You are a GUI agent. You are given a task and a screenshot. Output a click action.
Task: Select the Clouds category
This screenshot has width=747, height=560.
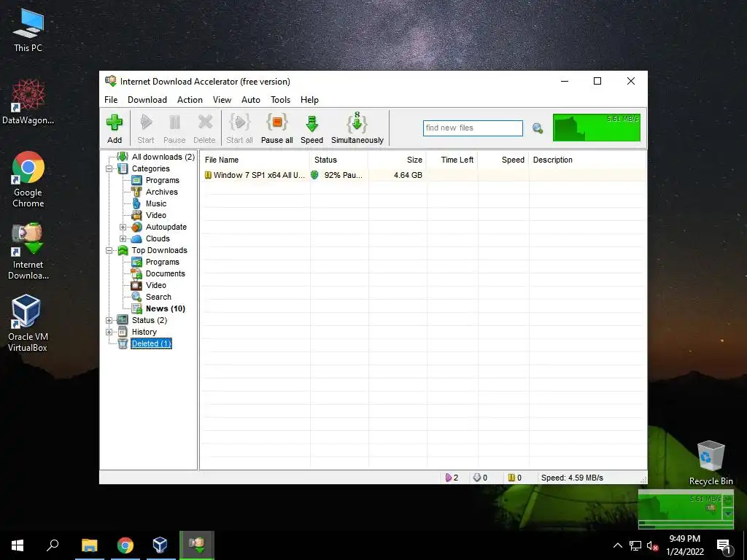pos(158,238)
